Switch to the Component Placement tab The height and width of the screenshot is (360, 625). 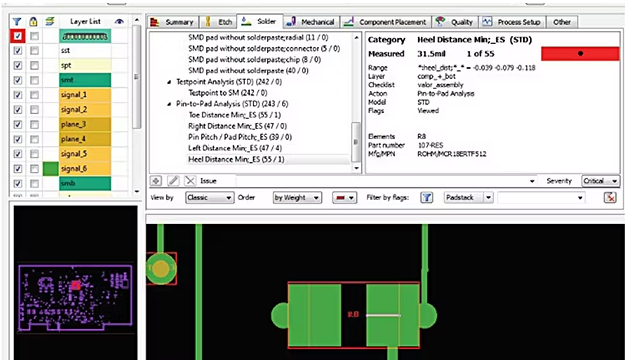pos(386,22)
